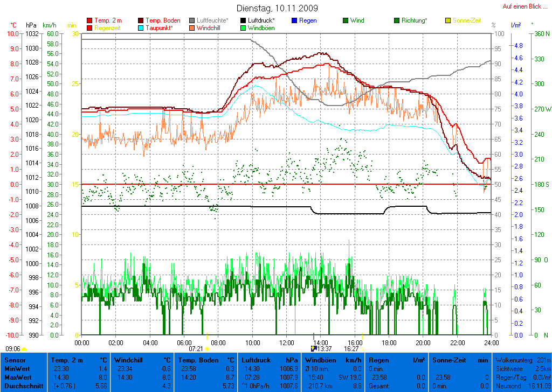The image size is (552, 392).
Task: Click the gray Luftfeuchte legend square
Action: 192,20
